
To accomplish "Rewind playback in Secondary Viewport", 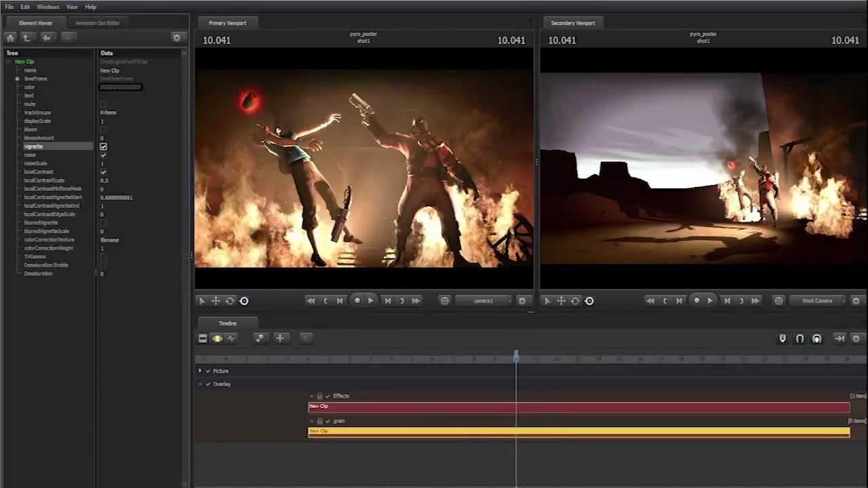I will pos(650,301).
